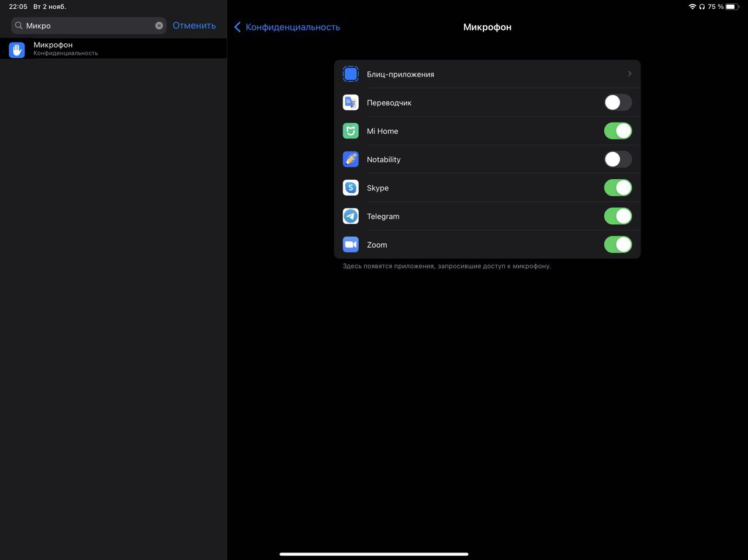Open Микрофон search result
The image size is (748, 560).
coord(113,48)
